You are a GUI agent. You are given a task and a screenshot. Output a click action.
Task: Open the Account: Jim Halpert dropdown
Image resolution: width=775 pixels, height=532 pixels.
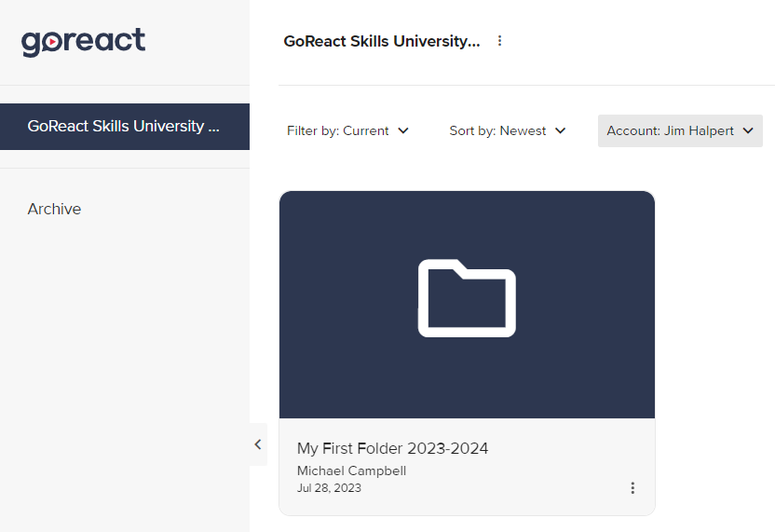pos(680,131)
